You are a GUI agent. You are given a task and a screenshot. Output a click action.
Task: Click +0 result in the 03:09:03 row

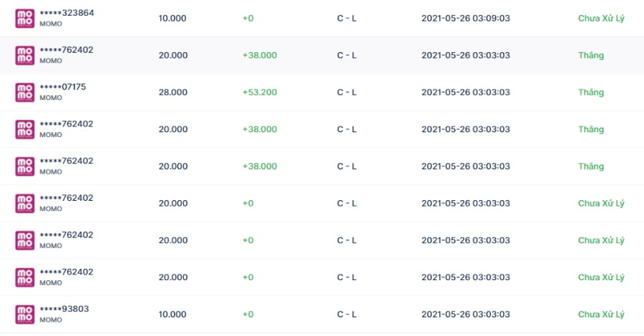(248, 19)
